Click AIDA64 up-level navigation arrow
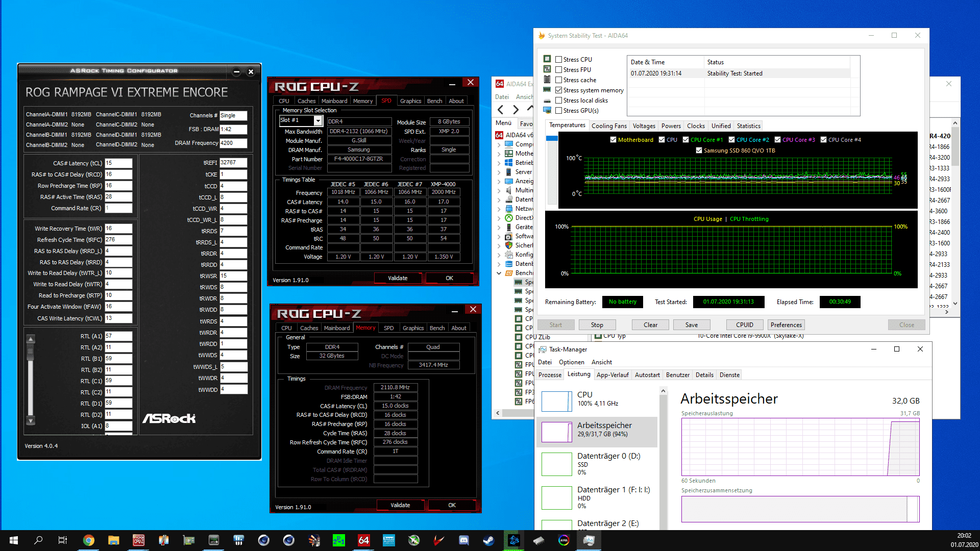This screenshot has width=980, height=551. coord(530,109)
